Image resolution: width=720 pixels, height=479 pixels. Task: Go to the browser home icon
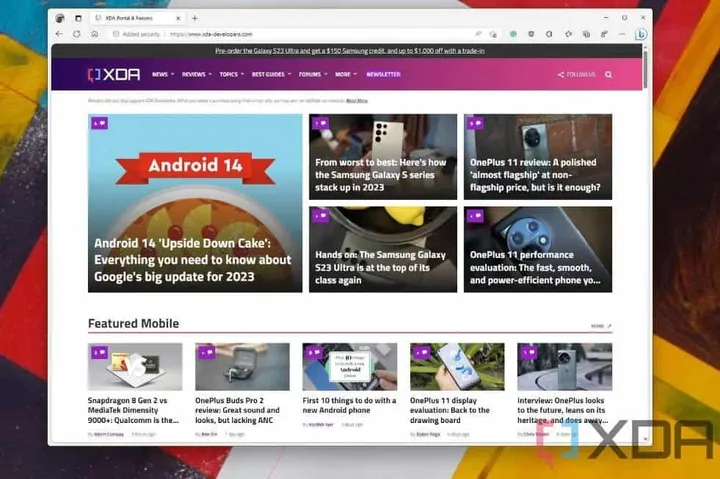95,34
